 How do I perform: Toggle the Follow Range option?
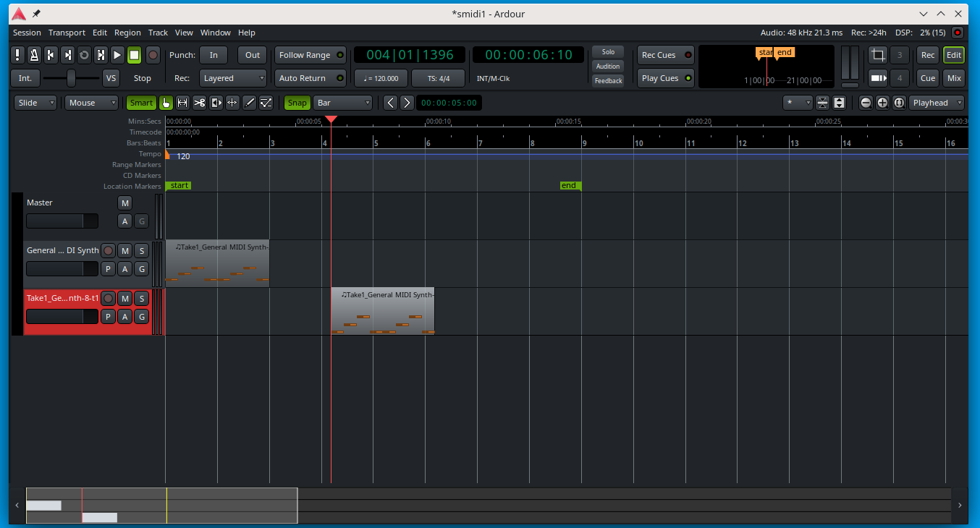[311, 55]
